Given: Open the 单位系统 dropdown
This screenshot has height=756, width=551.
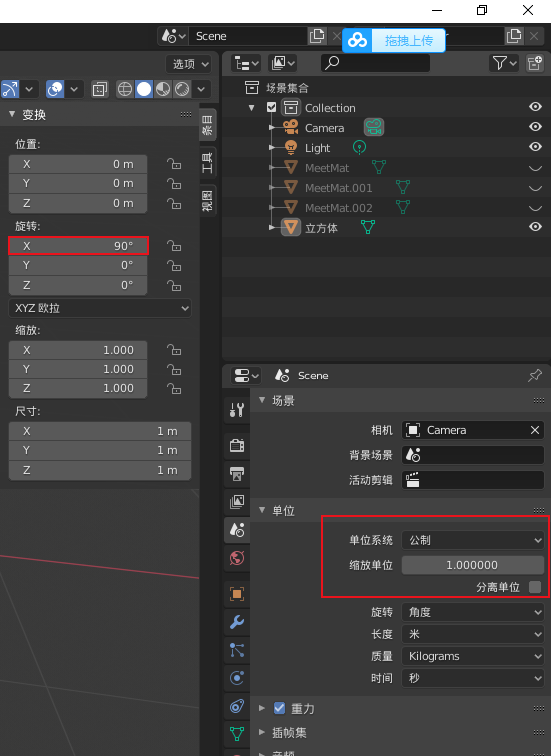Looking at the screenshot, I should pos(473,540).
